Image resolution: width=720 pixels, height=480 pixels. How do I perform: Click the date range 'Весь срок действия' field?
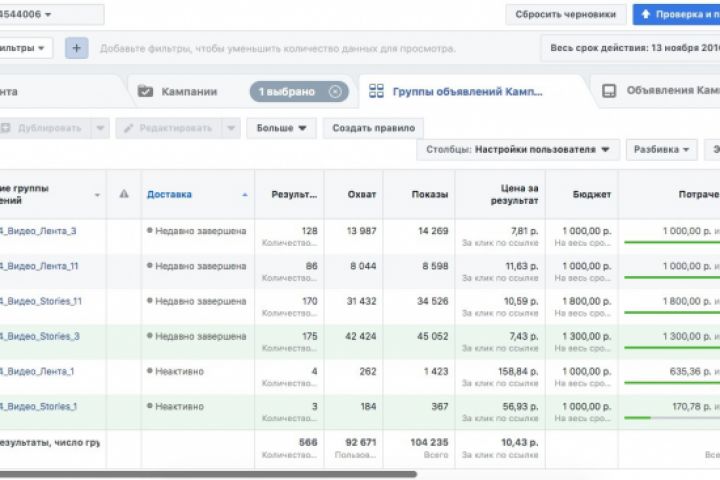pos(630,48)
